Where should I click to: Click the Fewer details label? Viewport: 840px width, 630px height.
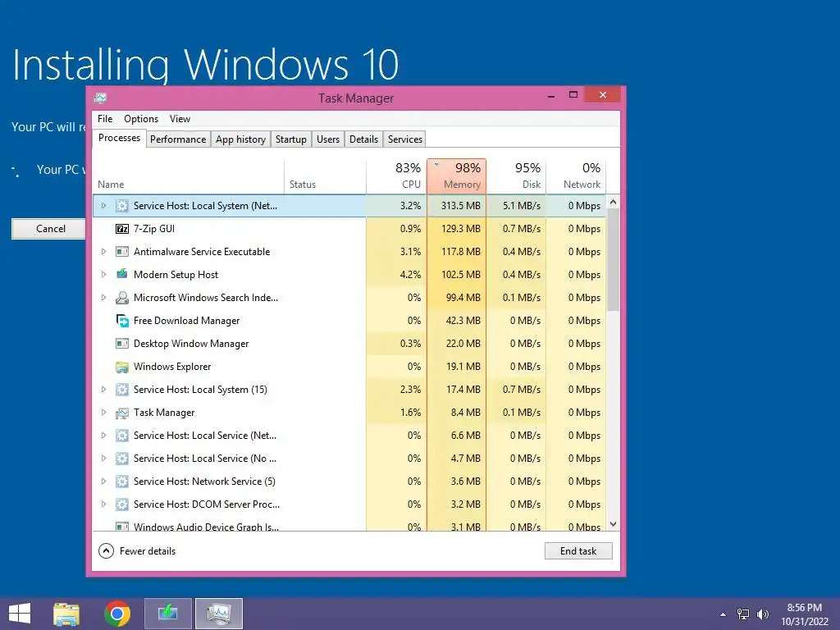pos(148,550)
